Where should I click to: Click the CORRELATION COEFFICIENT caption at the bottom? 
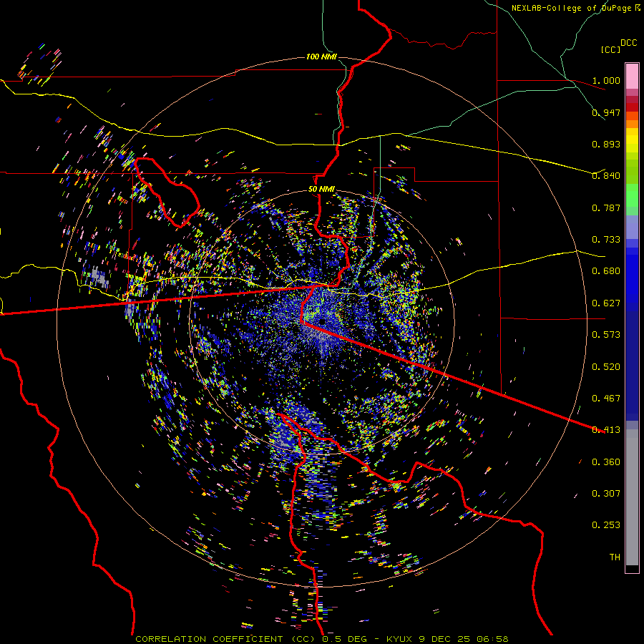(322, 639)
